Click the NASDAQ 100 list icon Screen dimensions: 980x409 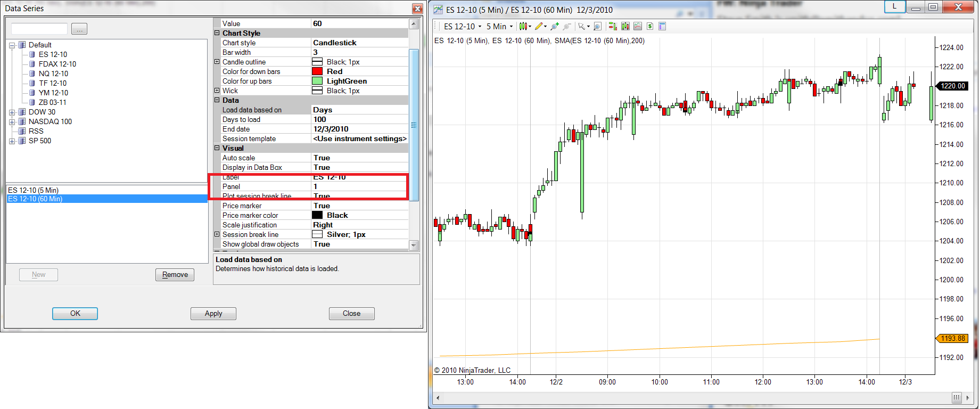pos(22,121)
